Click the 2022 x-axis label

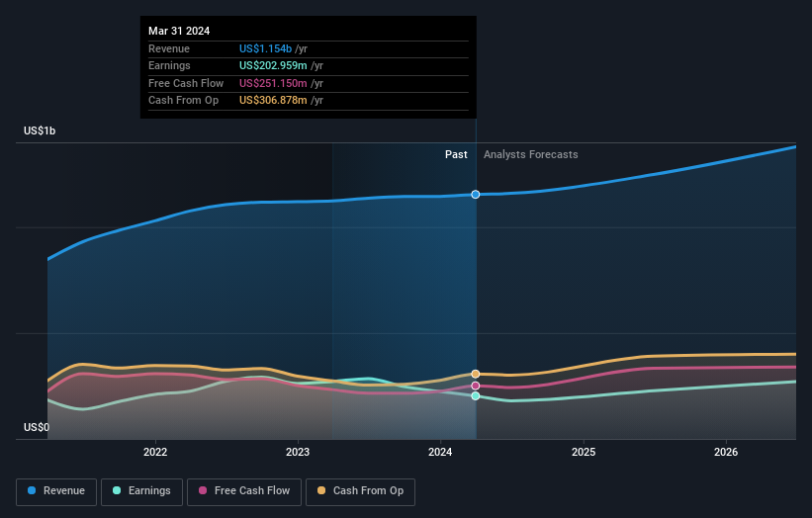155,453
